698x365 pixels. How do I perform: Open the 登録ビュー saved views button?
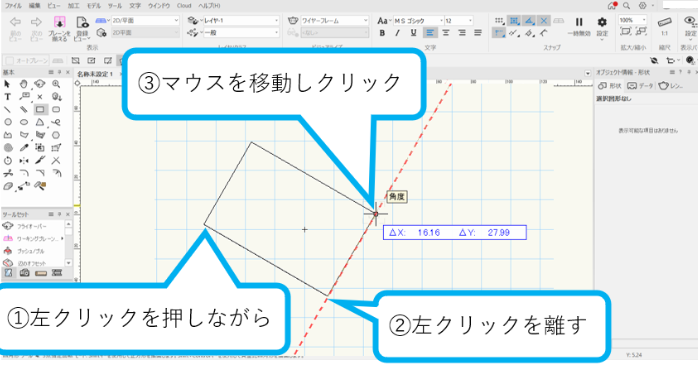pyautogui.click(x=82, y=28)
